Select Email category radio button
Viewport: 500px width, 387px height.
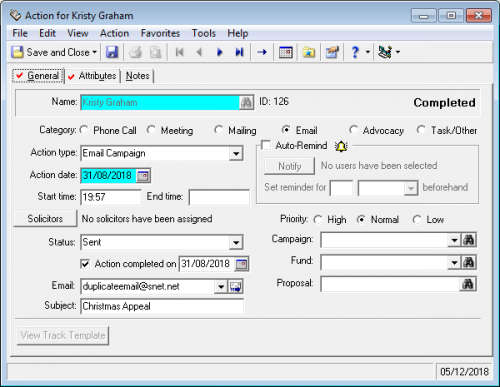point(286,130)
